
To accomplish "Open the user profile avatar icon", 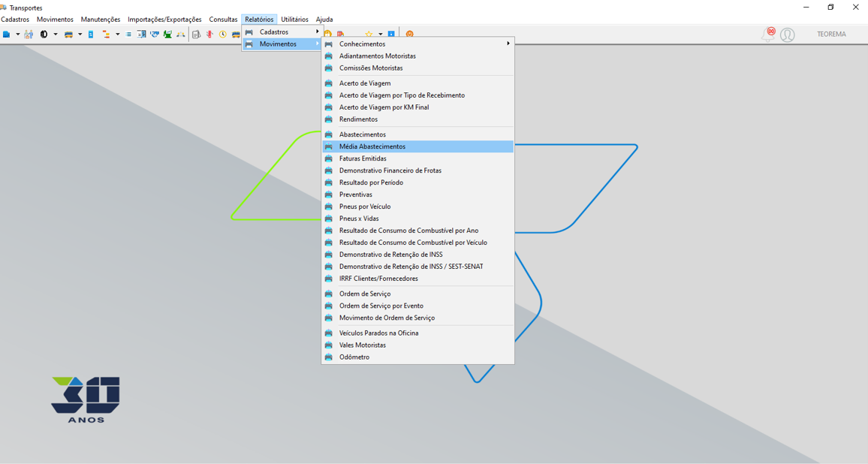I will point(787,35).
